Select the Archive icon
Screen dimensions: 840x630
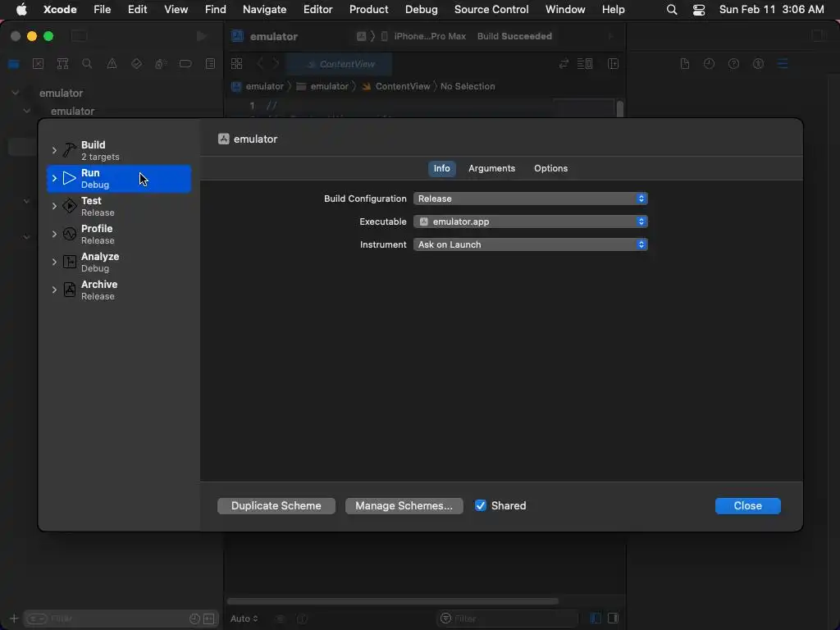pos(70,290)
